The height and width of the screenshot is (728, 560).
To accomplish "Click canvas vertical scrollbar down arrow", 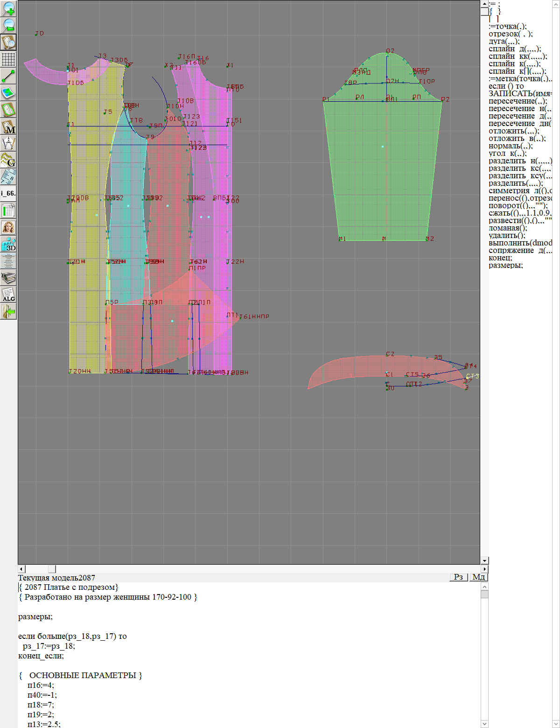I will (x=484, y=560).
